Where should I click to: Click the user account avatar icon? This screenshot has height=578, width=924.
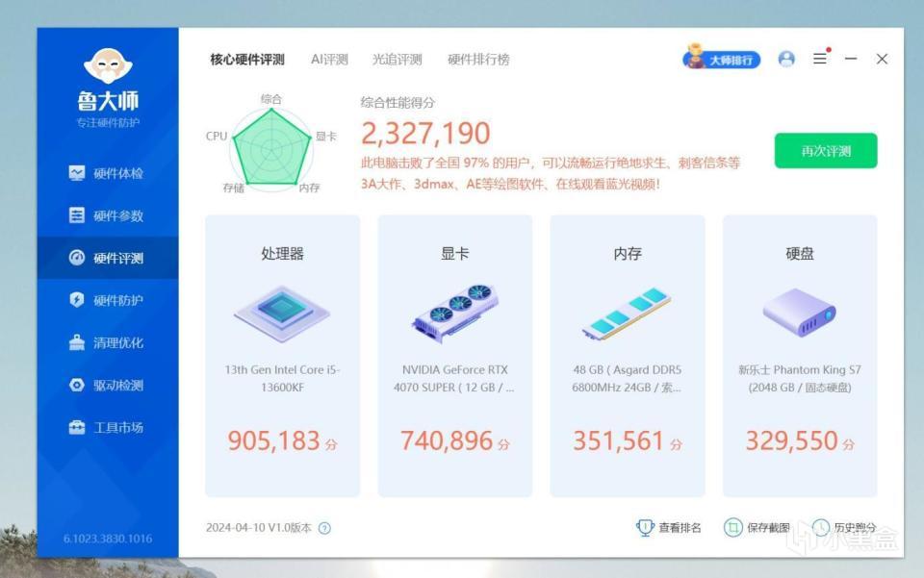786,59
